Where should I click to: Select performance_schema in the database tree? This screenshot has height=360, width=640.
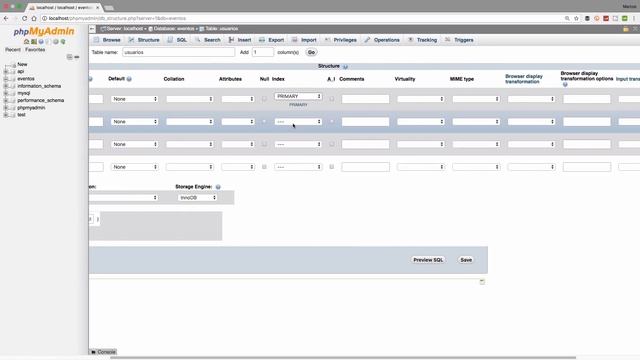pos(40,100)
